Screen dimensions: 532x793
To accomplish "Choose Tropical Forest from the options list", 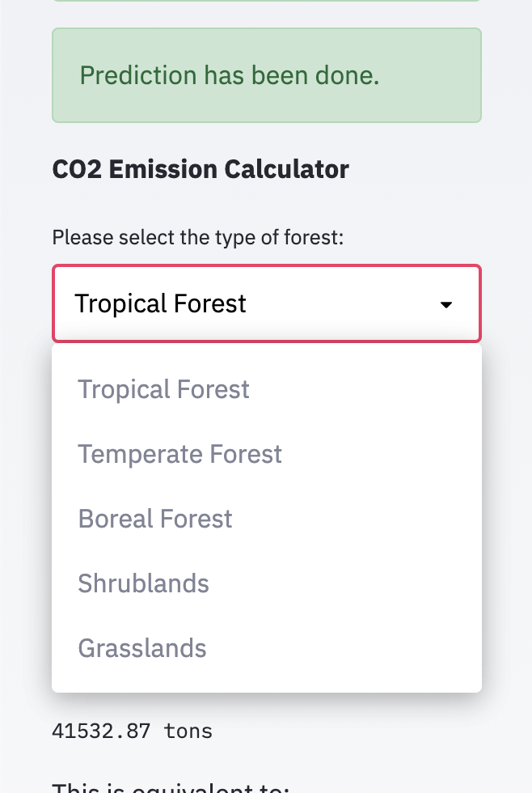I will pos(163,389).
